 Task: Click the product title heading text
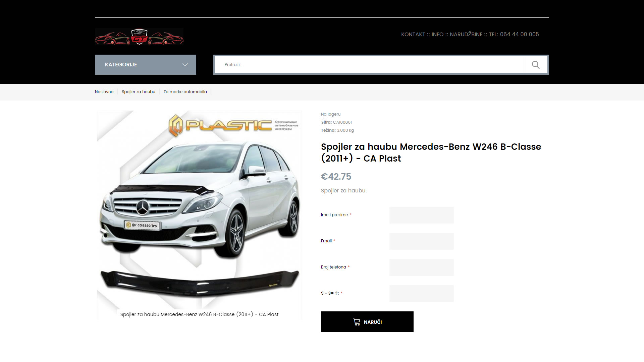coord(431,153)
